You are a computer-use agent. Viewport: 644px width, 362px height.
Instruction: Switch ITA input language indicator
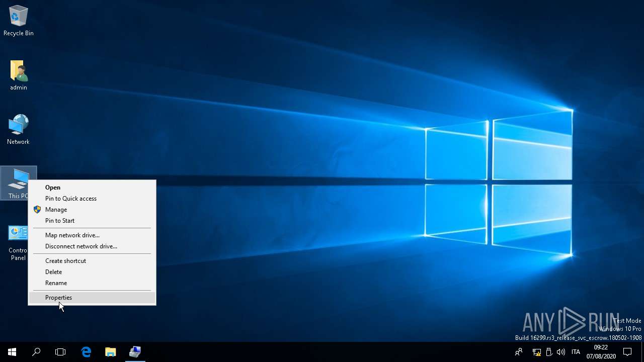coord(576,352)
